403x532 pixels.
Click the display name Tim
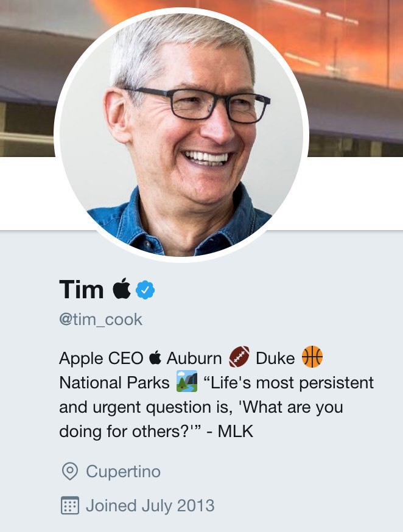click(x=82, y=289)
